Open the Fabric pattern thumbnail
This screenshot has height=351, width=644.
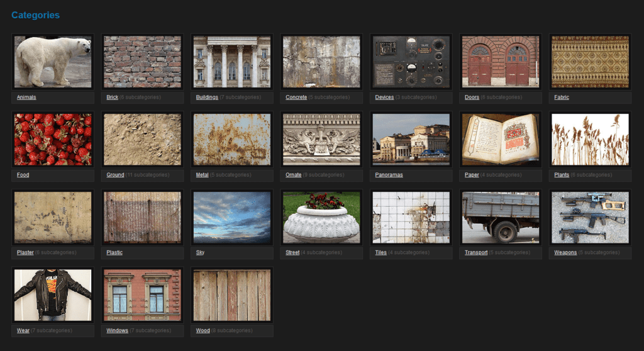click(x=590, y=62)
